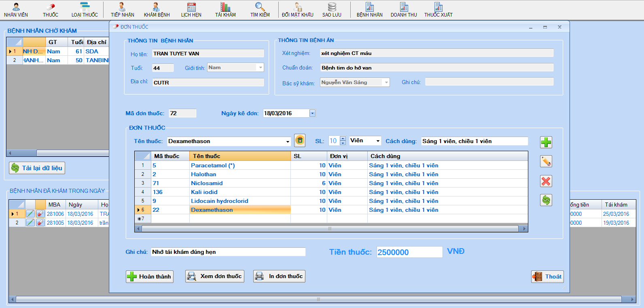Open the Ngày kê đơn date picker
644x308 pixels.
point(312,113)
